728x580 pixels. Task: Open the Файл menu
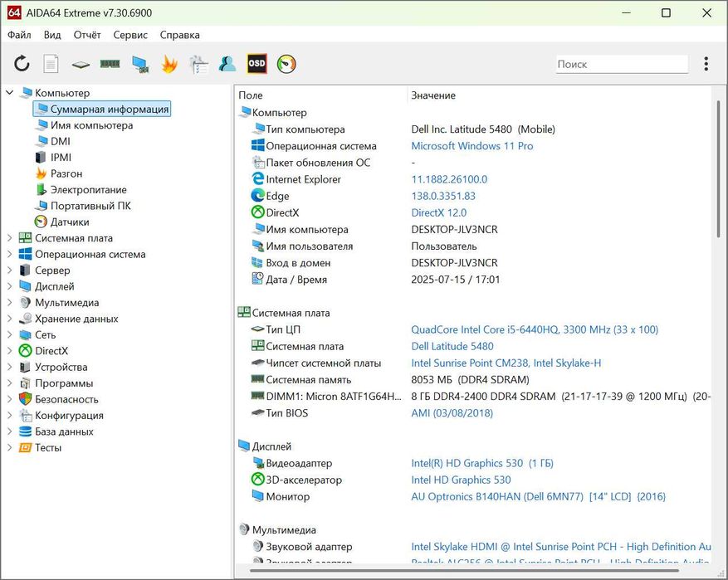(19, 35)
